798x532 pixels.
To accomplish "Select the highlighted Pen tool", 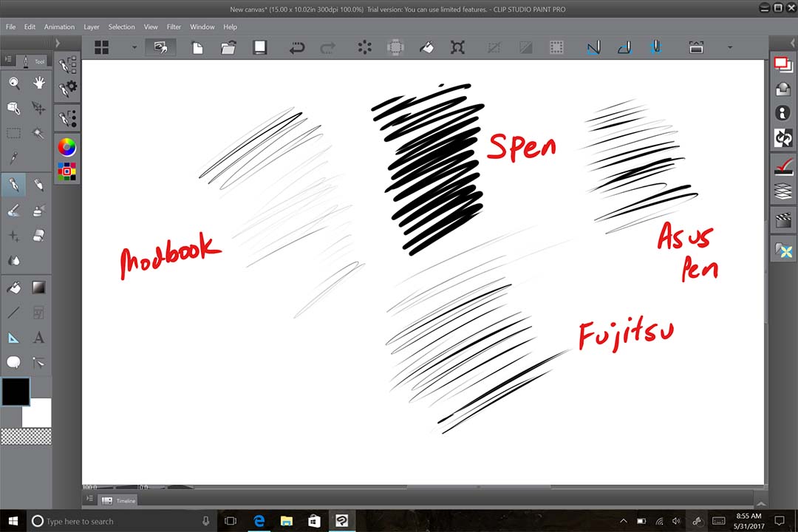I will [14, 184].
